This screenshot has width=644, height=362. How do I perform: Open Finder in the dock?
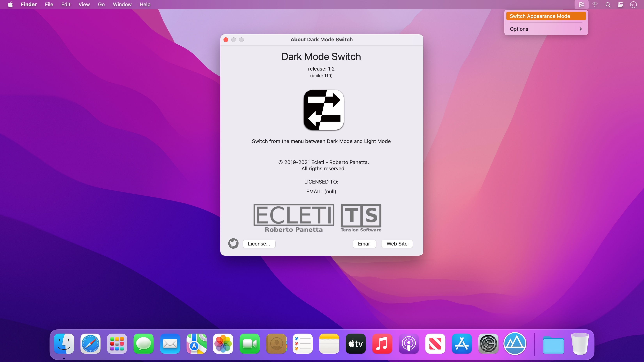(64, 344)
